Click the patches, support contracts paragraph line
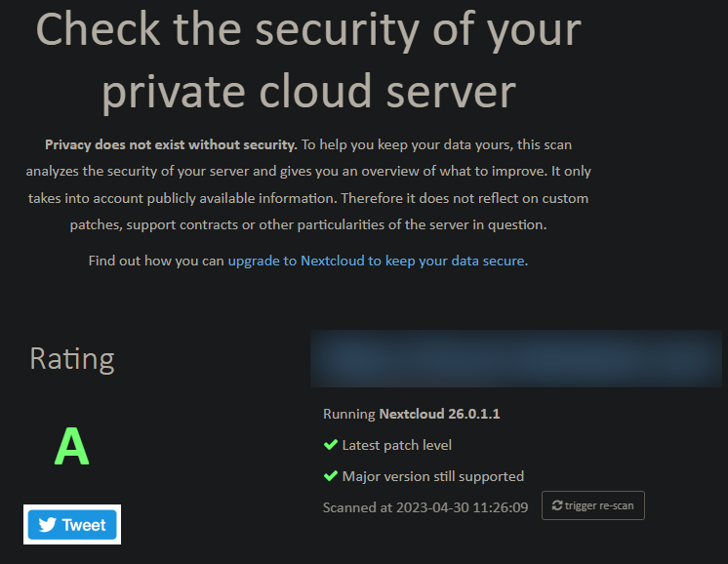Image resolution: width=728 pixels, height=564 pixels. point(308,224)
